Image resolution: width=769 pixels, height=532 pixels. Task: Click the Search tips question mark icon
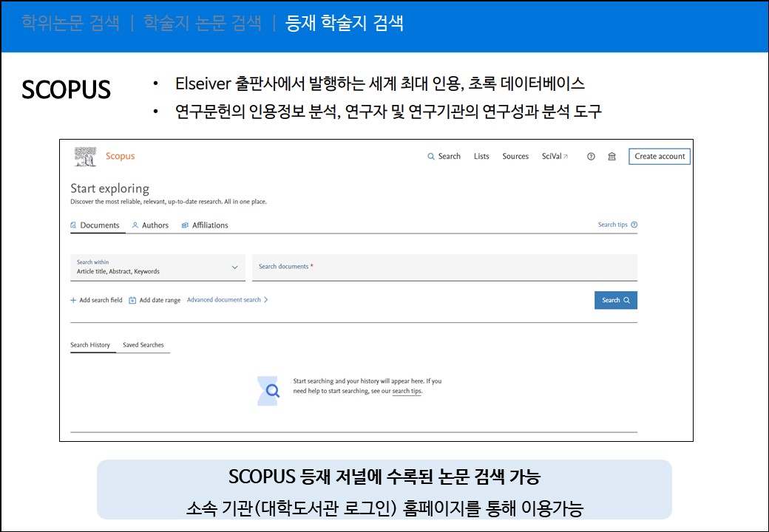(634, 225)
